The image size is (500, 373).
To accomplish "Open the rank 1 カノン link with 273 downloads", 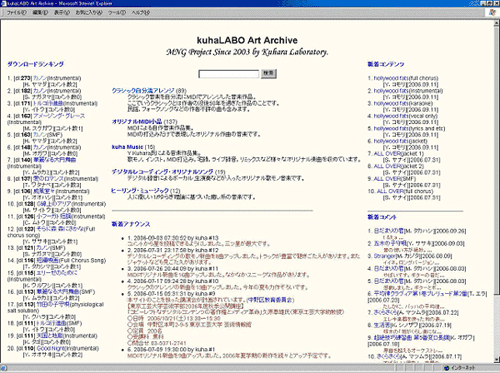I will (41, 78).
